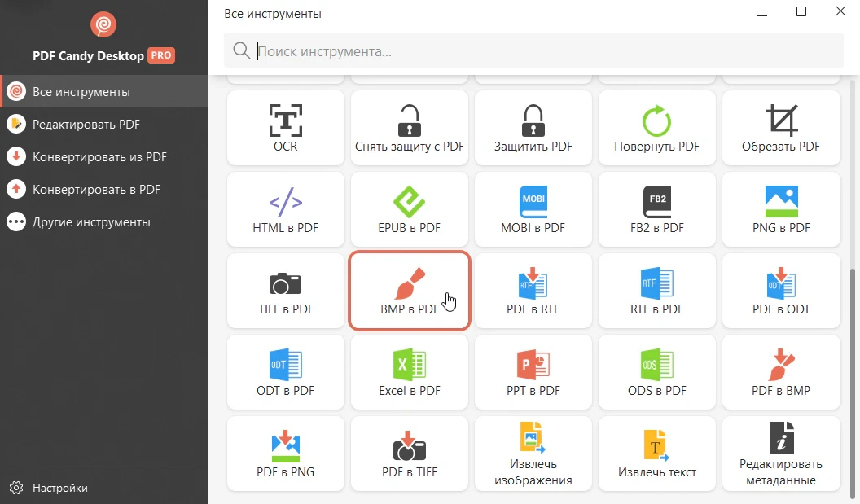The height and width of the screenshot is (504, 860).
Task: Select Извлечь изображения tool
Action: [x=533, y=454]
